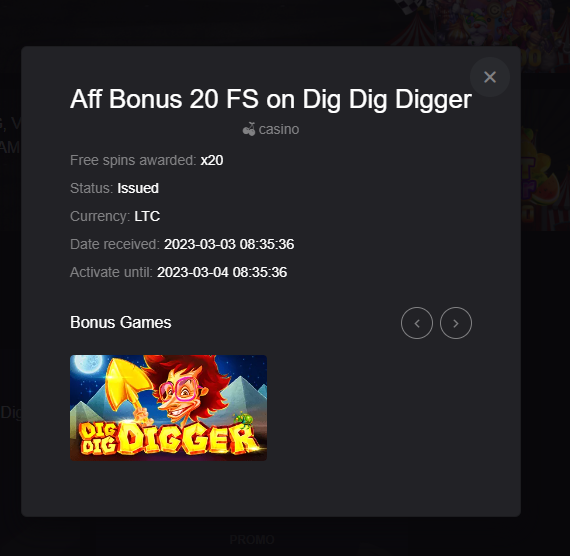
Task: Select the LTC currency value
Action: (147, 216)
